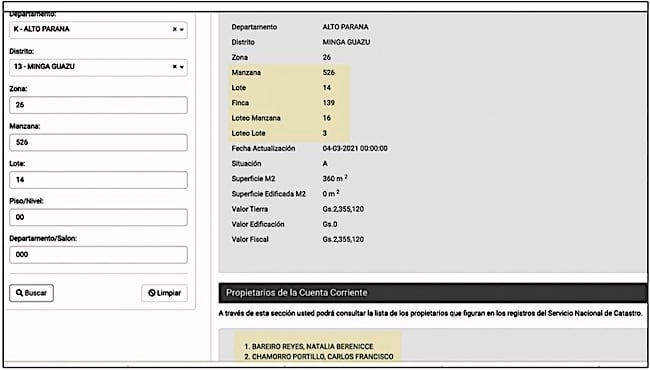
Task: Click the Manzana input field with 526
Action: click(x=98, y=143)
